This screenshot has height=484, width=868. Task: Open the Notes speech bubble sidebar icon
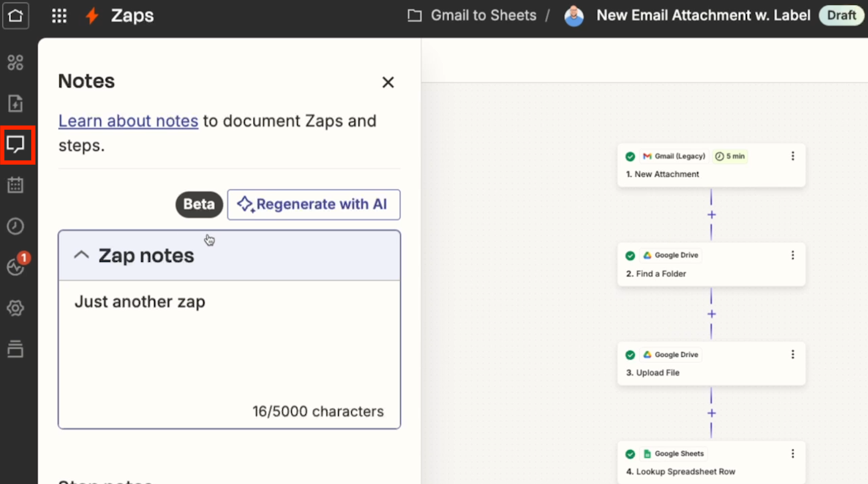(x=15, y=145)
